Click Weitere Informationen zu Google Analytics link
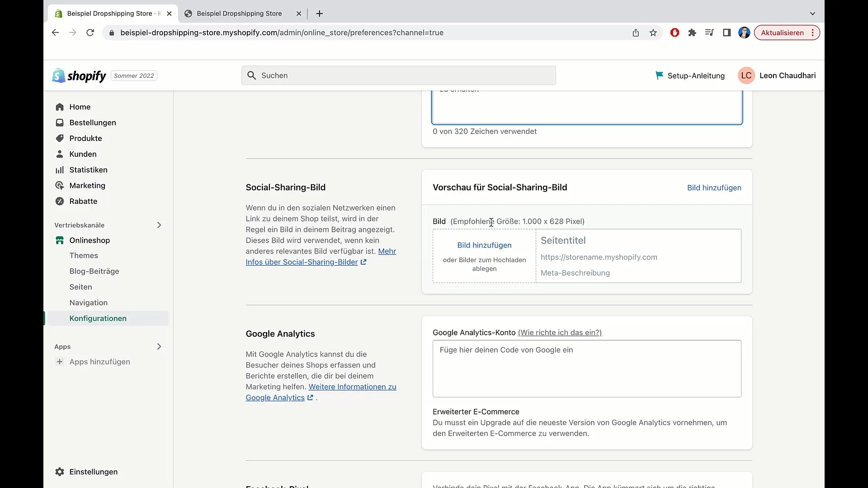 tap(321, 392)
